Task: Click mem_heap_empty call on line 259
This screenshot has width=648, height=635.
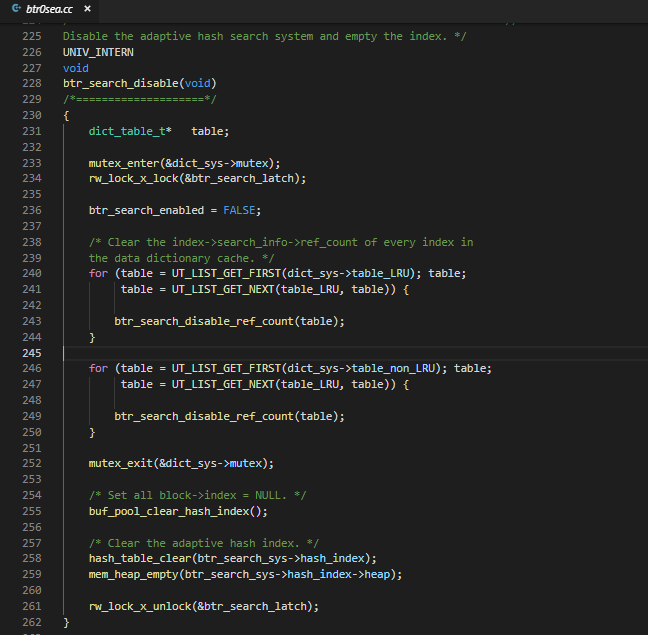Action: (x=133, y=575)
